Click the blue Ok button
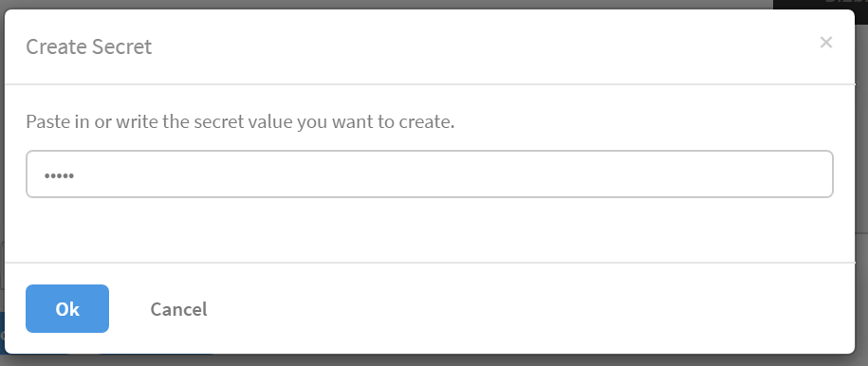Screen dimensions: 868x366 [67, 308]
